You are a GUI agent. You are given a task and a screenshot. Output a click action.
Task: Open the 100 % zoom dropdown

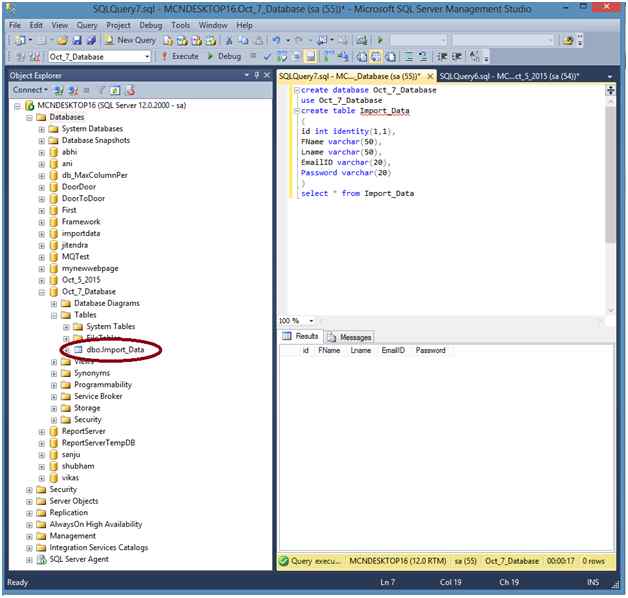click(311, 321)
